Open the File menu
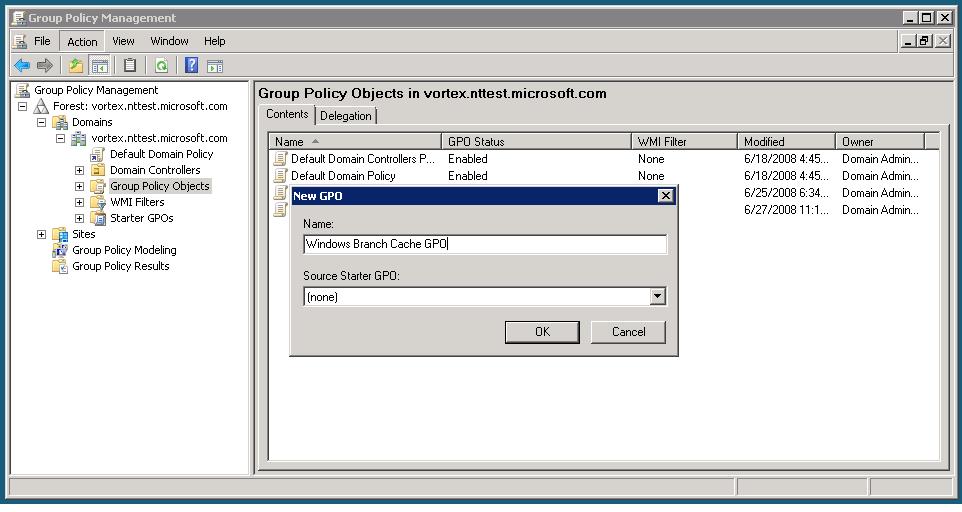 42,41
